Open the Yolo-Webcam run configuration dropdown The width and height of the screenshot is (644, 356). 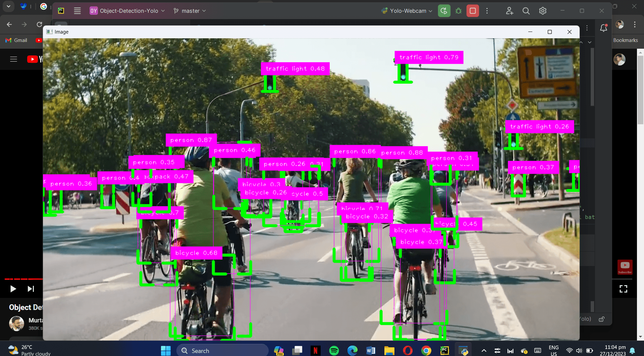pyautogui.click(x=407, y=11)
